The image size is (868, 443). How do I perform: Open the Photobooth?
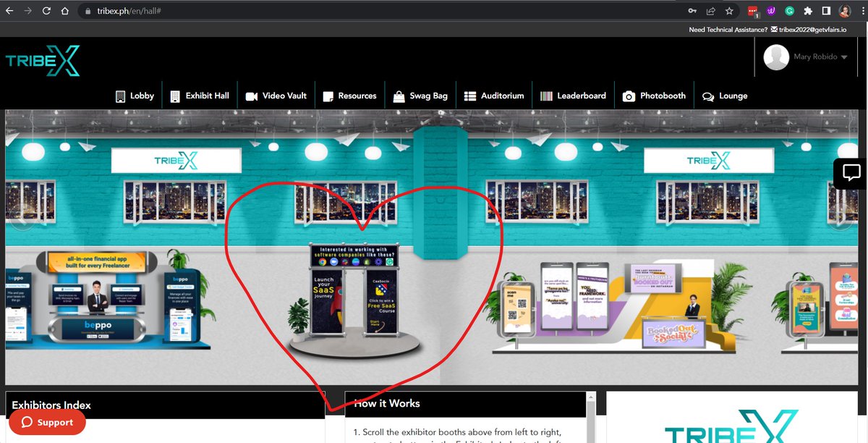click(x=654, y=96)
